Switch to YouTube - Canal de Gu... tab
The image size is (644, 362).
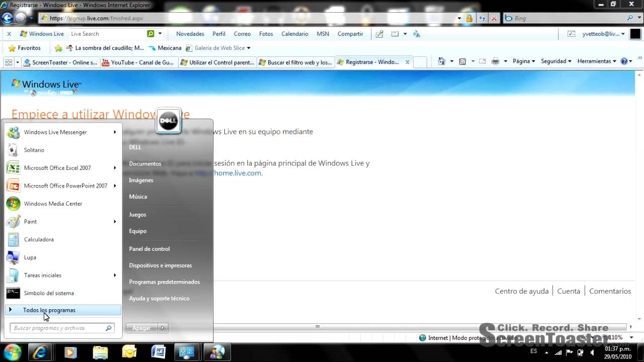coord(138,62)
